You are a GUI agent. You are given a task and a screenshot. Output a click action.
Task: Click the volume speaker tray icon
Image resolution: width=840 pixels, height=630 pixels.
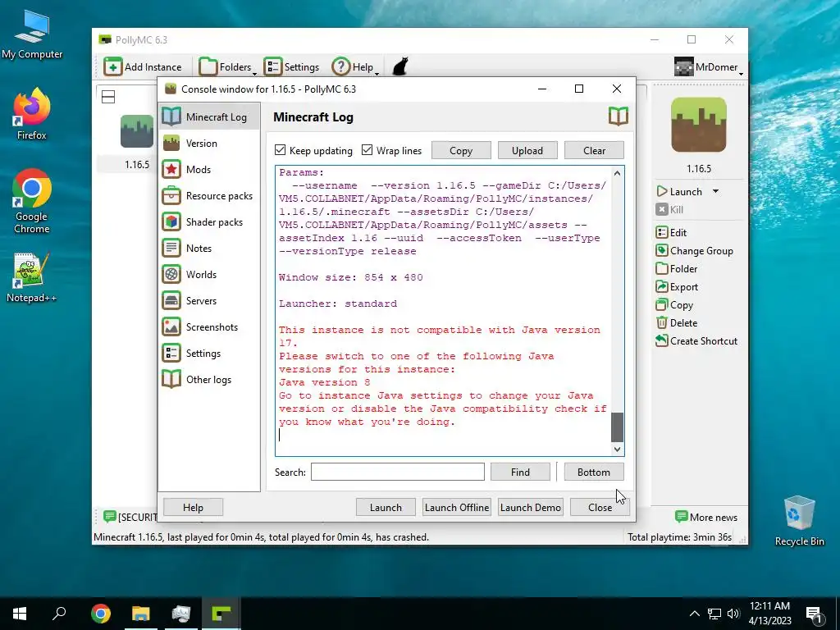tap(733, 614)
